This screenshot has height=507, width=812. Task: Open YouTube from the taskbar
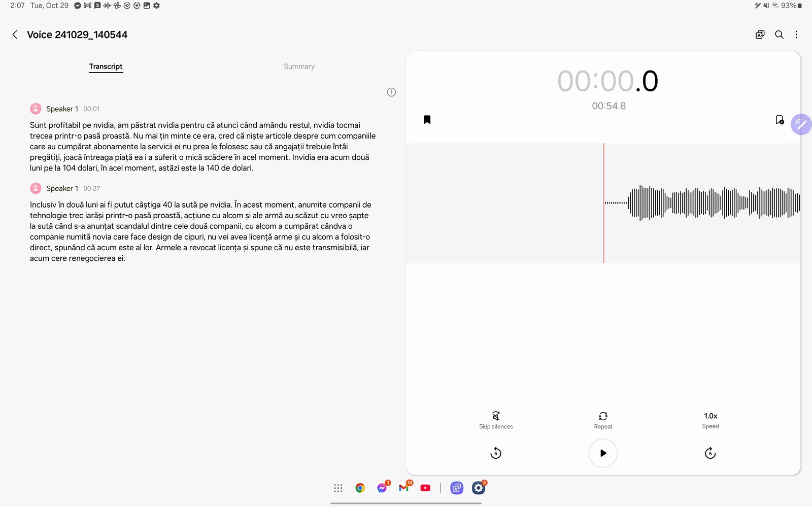425,488
